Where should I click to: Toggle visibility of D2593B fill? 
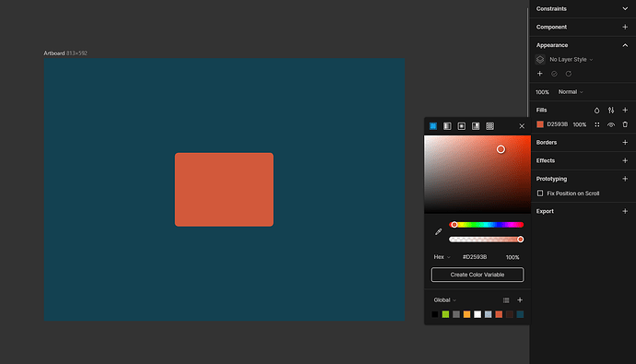click(x=611, y=124)
